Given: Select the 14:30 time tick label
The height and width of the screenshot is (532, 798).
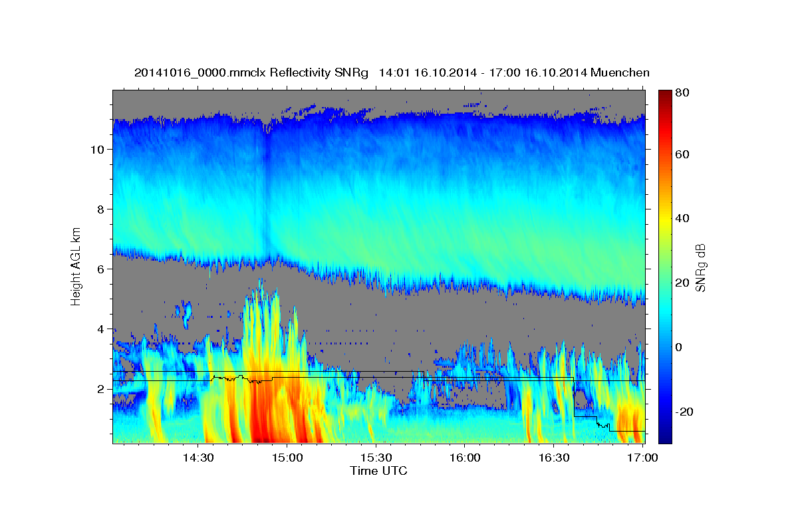Looking at the screenshot, I should point(198,458).
